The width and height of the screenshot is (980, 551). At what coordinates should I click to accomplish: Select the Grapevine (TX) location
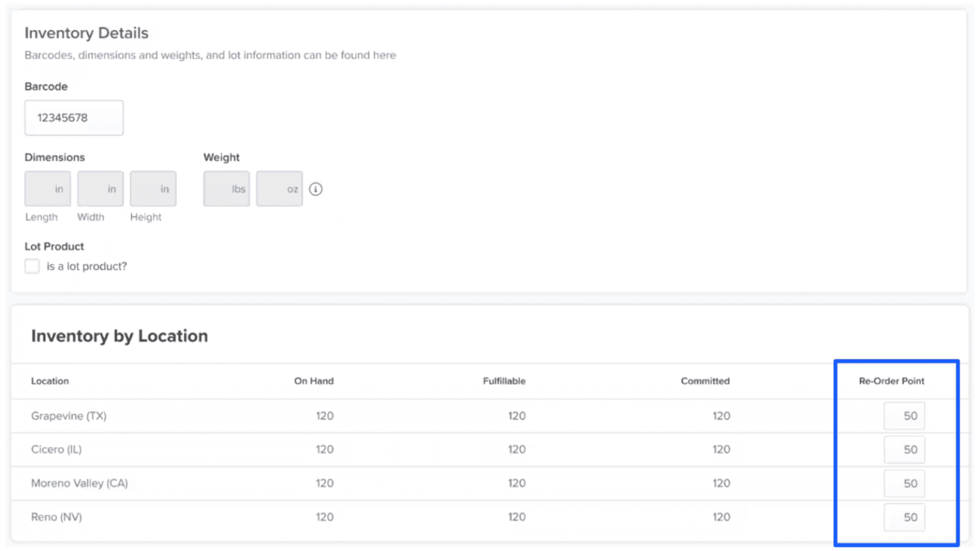[x=69, y=415]
